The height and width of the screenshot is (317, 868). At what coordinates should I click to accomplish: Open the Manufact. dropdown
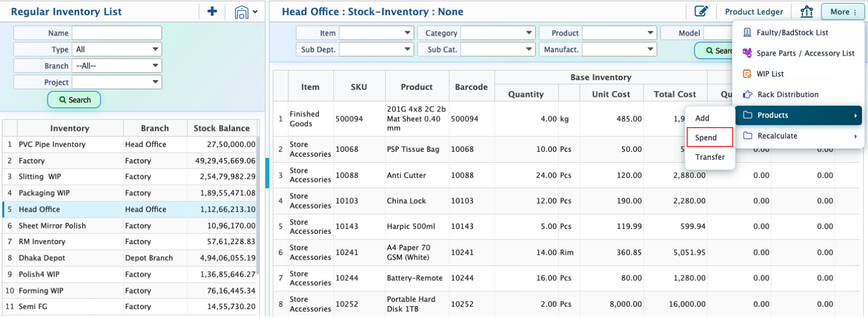tap(619, 49)
